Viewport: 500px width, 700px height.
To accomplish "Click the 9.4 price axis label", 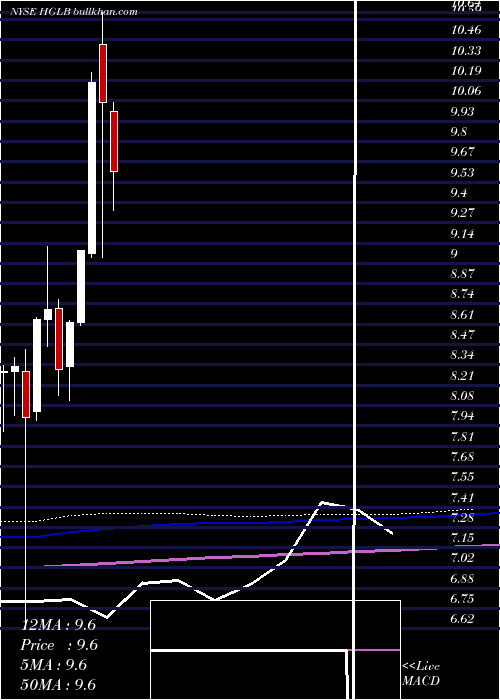I will coord(459,193).
